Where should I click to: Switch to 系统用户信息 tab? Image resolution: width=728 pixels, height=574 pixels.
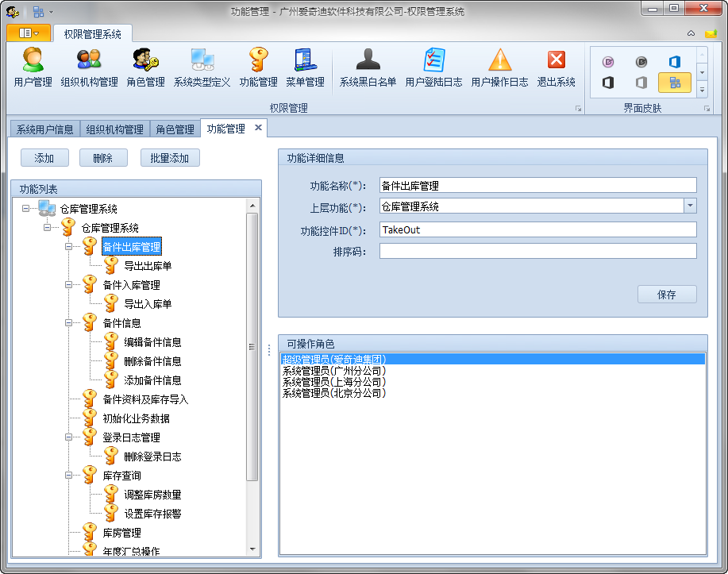45,129
